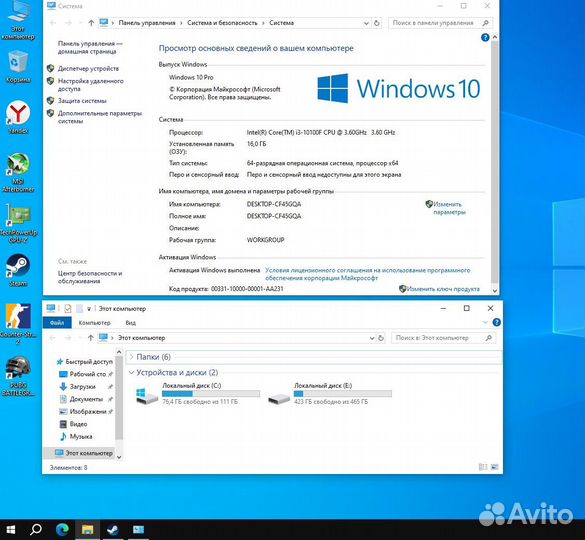Screen dimensions: 585x540
Task: Select Документы in the navigation pane
Action: [86, 399]
